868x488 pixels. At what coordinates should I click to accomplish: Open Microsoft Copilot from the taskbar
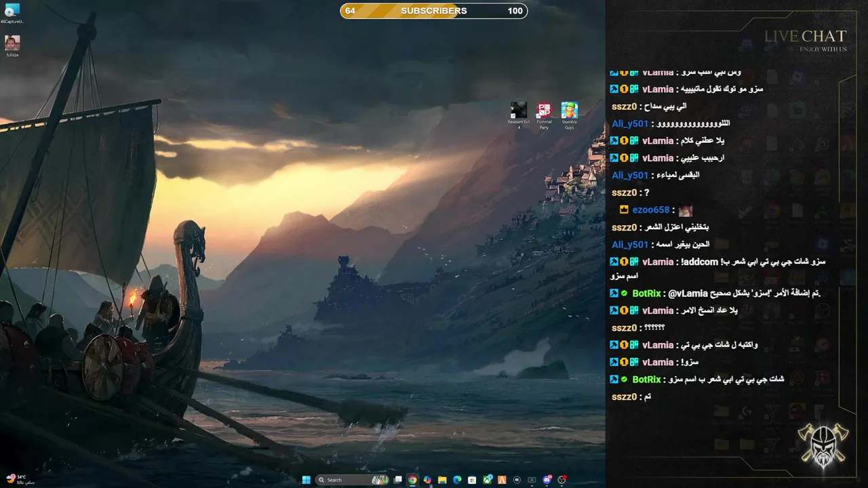tap(427, 480)
